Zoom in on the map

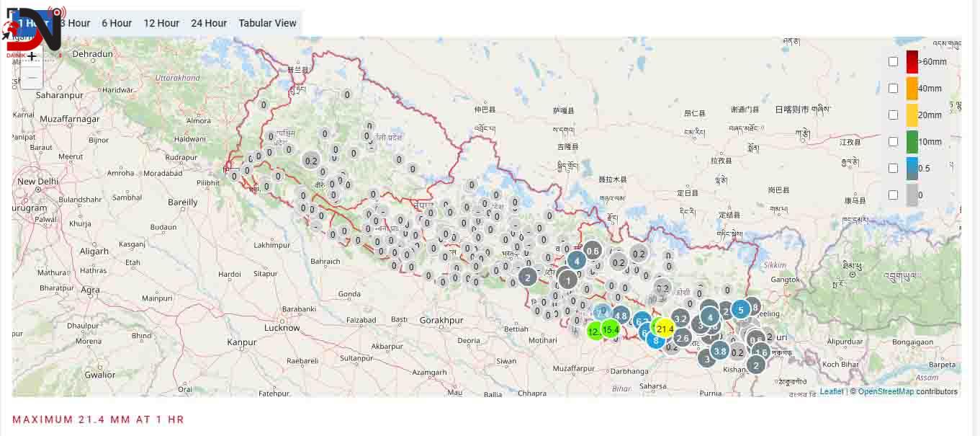pyautogui.click(x=31, y=57)
